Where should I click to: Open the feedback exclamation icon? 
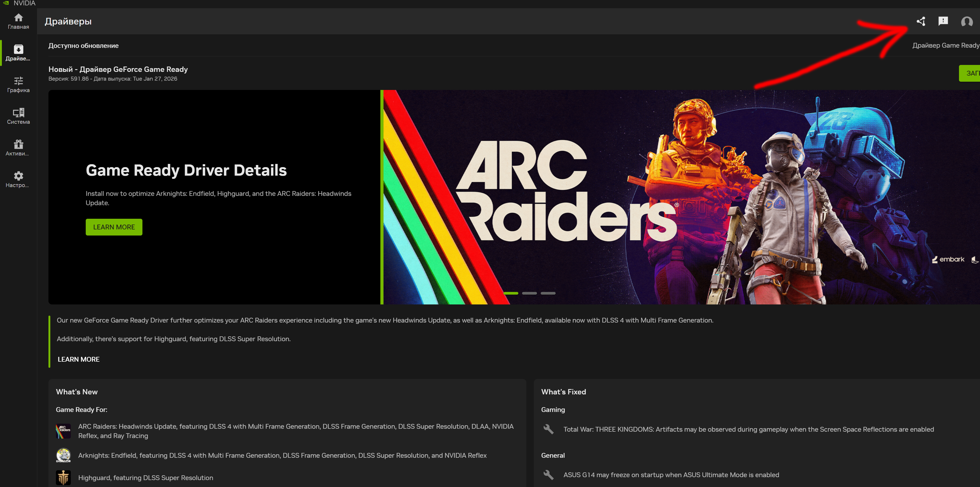coord(943,21)
